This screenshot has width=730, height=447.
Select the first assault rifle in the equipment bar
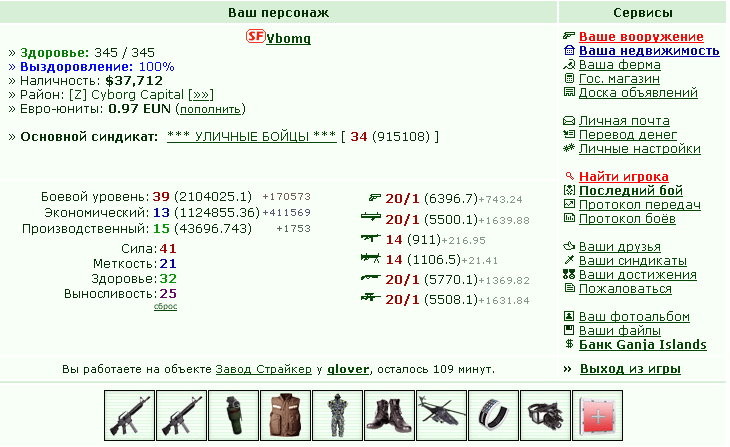(129, 415)
